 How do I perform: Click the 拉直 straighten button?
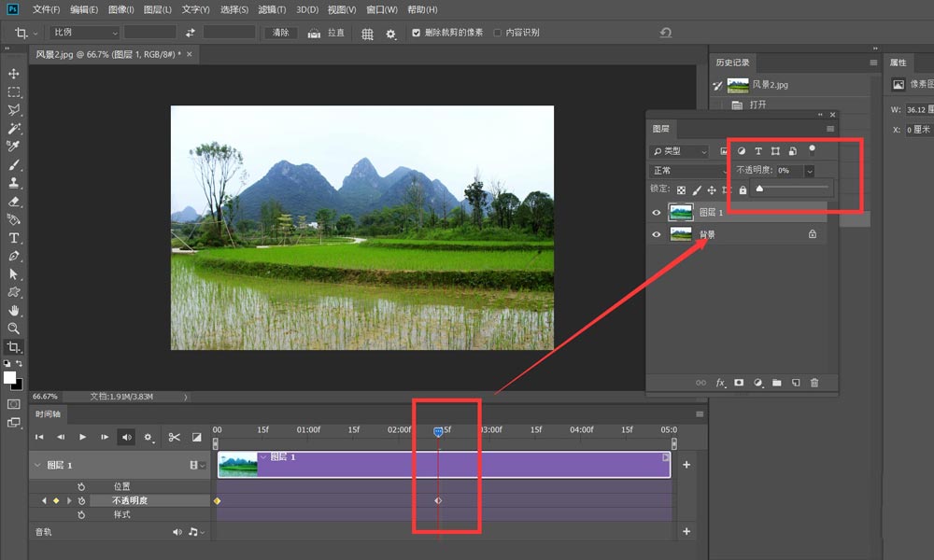pos(325,33)
